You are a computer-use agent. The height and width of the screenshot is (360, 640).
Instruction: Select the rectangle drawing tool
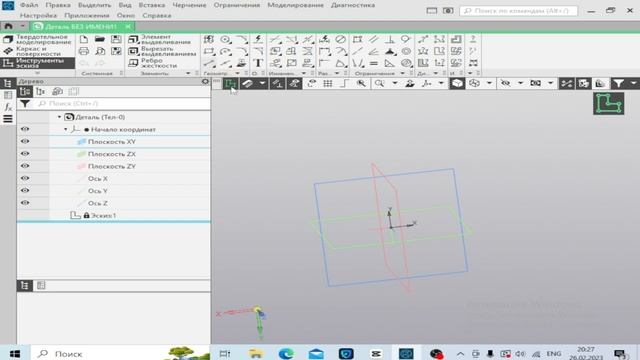coord(209,51)
